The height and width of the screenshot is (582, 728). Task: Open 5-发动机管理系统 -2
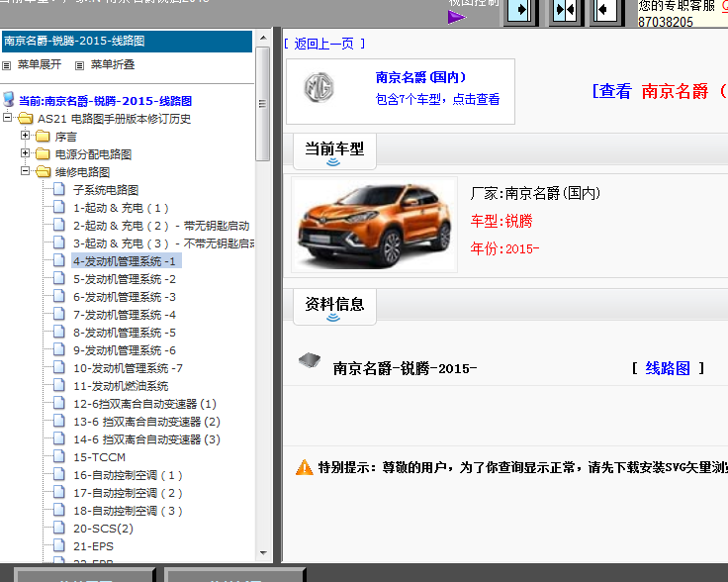click(125, 279)
